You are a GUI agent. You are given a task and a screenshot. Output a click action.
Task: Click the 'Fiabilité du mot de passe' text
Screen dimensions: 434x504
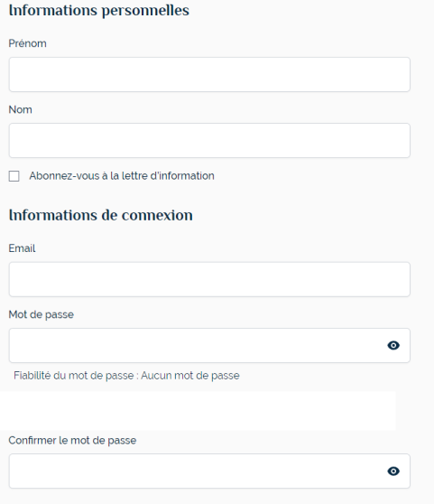(73, 376)
